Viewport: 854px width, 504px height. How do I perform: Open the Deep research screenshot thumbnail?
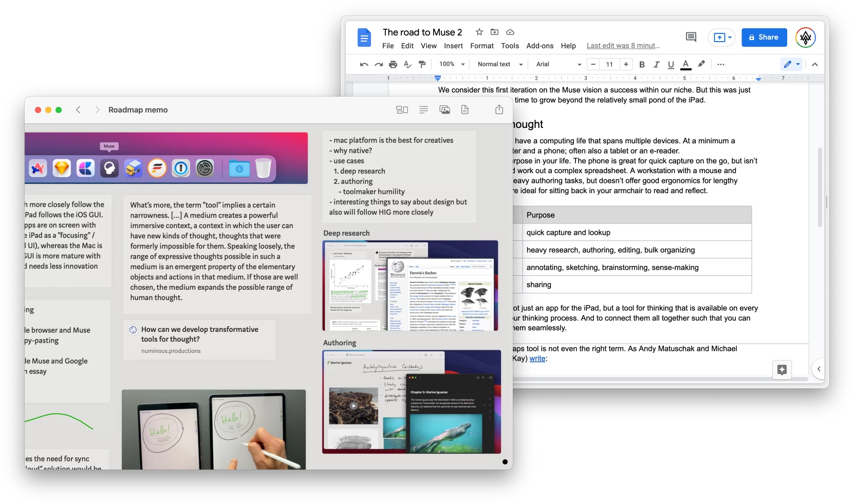pos(410,286)
